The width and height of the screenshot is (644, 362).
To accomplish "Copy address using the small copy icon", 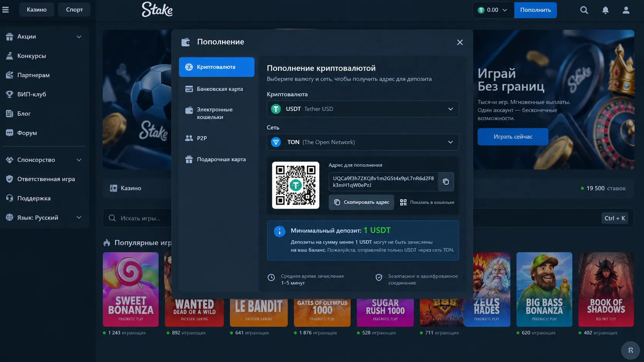I will [446, 182].
